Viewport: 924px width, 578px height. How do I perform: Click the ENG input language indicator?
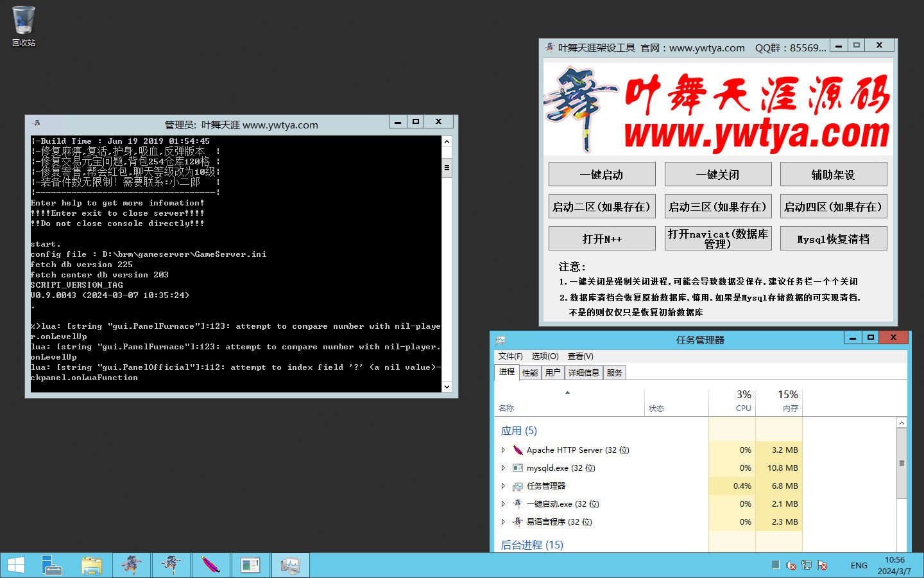859,565
